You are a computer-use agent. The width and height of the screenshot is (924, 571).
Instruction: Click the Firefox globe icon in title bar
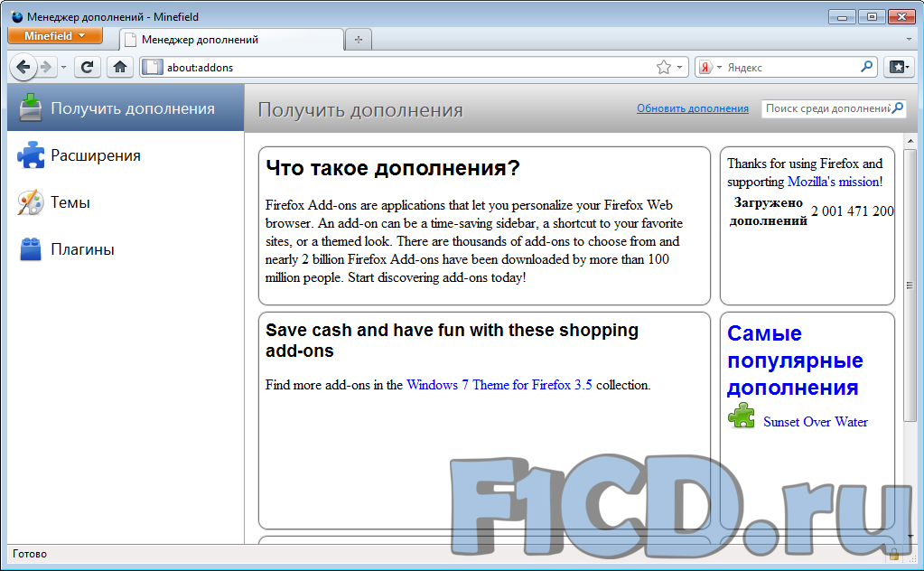17,16
